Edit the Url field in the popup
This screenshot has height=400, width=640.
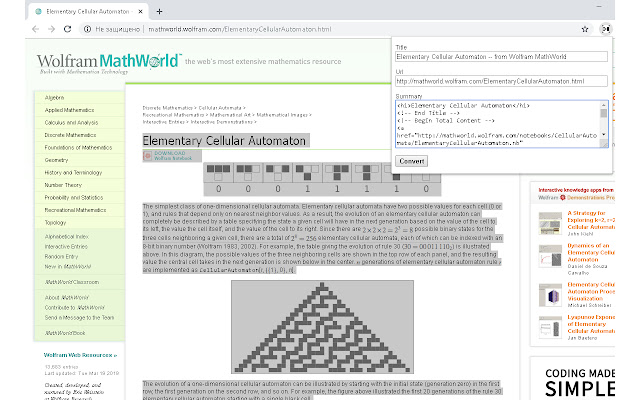coord(501,81)
